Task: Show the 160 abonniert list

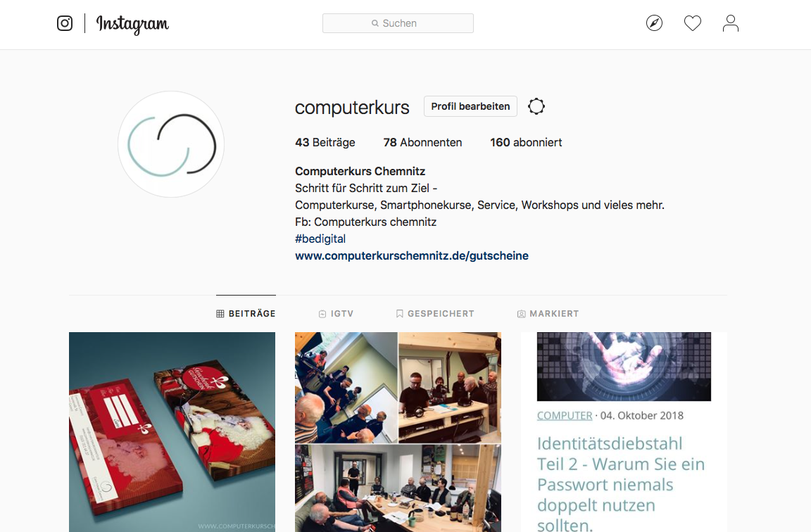Action: tap(526, 142)
